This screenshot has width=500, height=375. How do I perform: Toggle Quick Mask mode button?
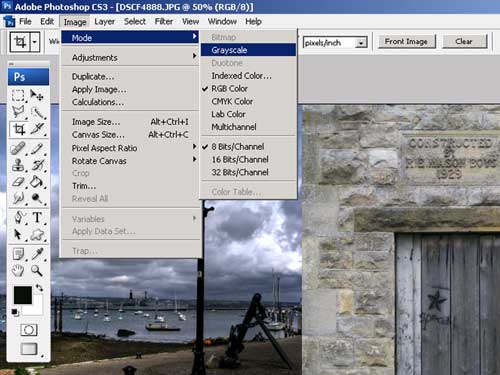click(29, 330)
